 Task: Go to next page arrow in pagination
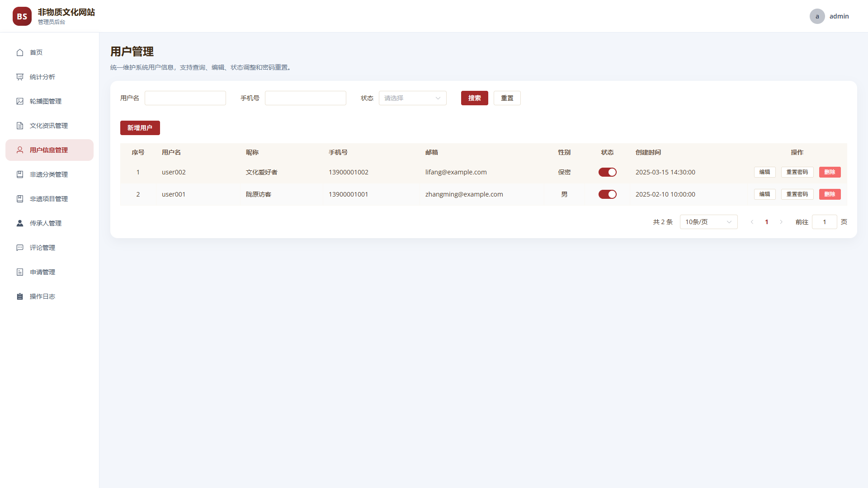781,222
